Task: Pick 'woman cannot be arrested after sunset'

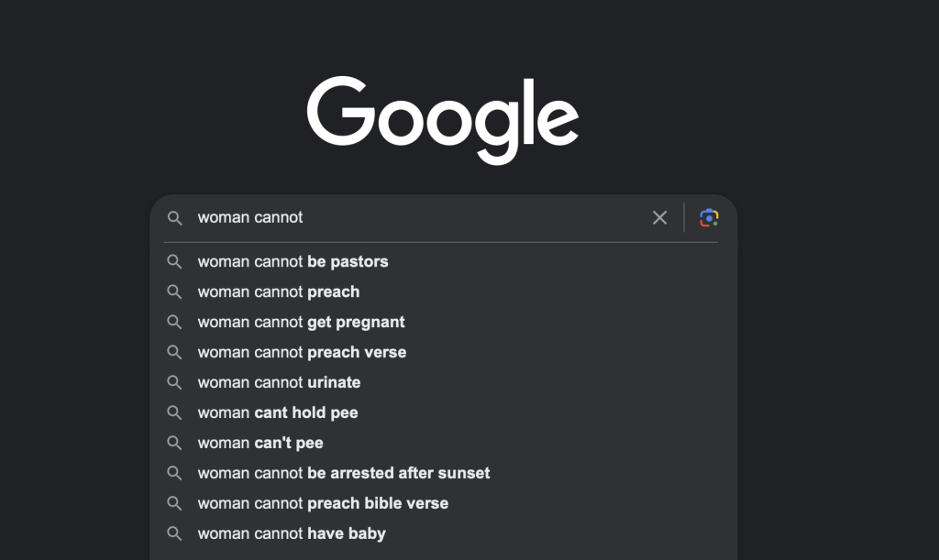Action: point(443,473)
